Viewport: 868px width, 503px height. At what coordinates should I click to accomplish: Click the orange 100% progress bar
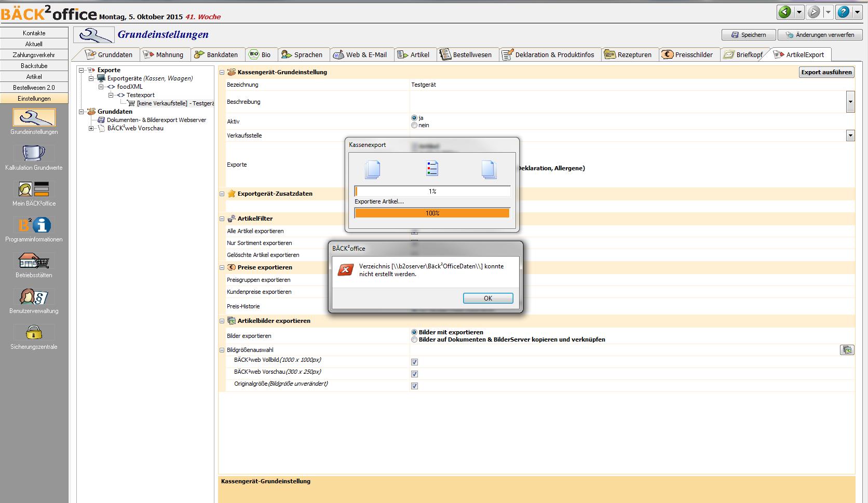click(432, 213)
